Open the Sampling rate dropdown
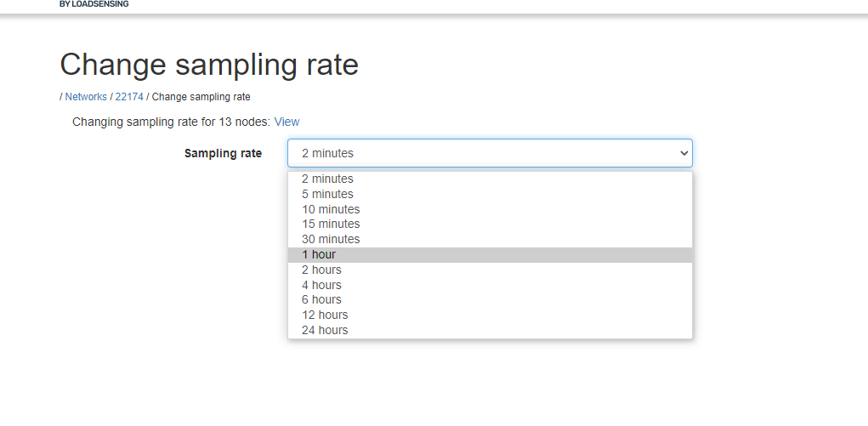Image resolution: width=868 pixels, height=426 pixels. point(490,153)
